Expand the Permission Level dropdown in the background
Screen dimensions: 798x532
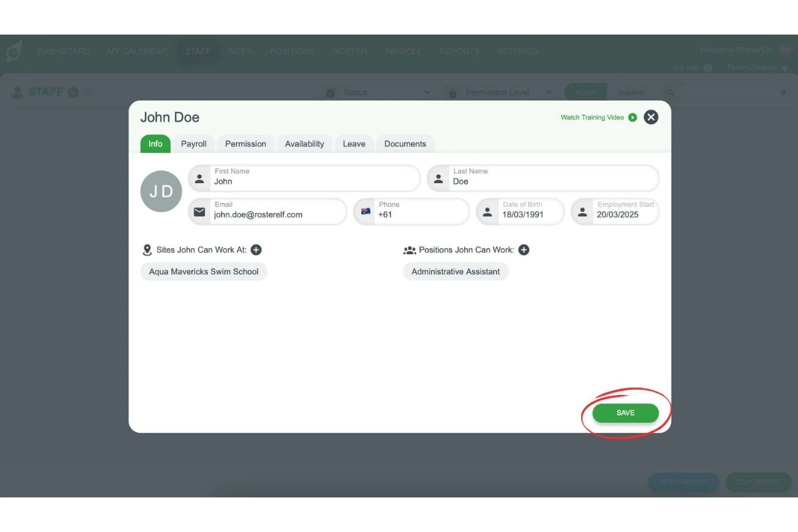point(501,92)
